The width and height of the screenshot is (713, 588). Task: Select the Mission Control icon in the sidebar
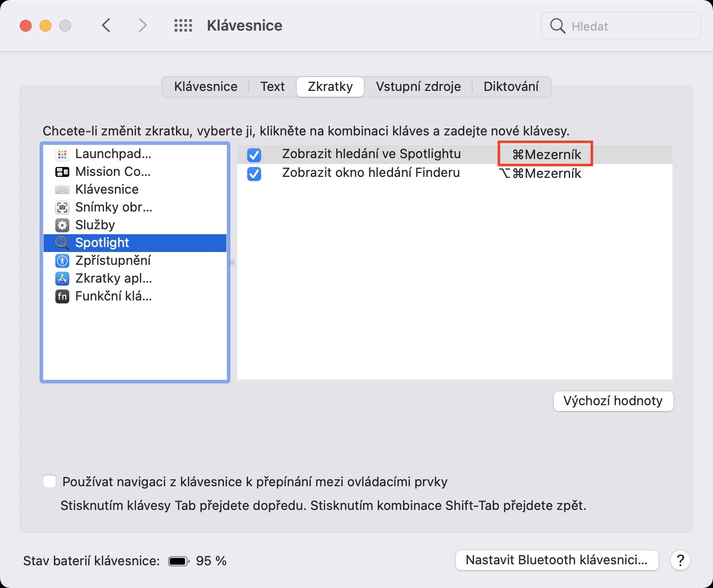tap(62, 172)
